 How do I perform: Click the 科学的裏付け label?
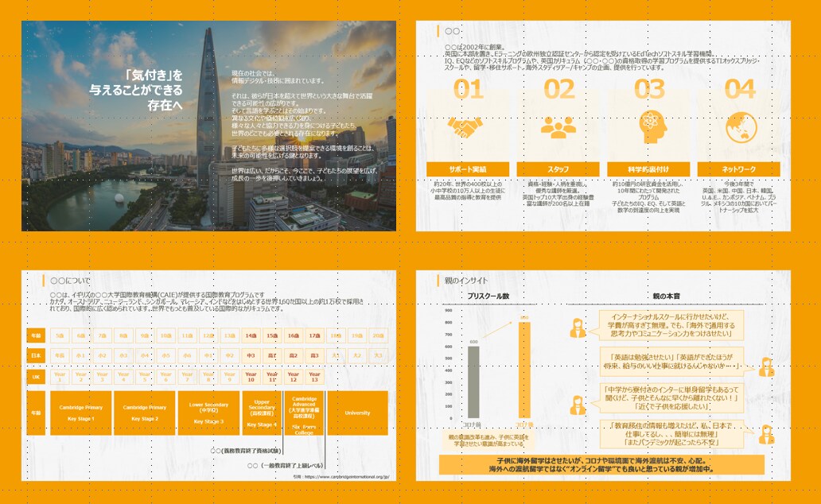(648, 169)
